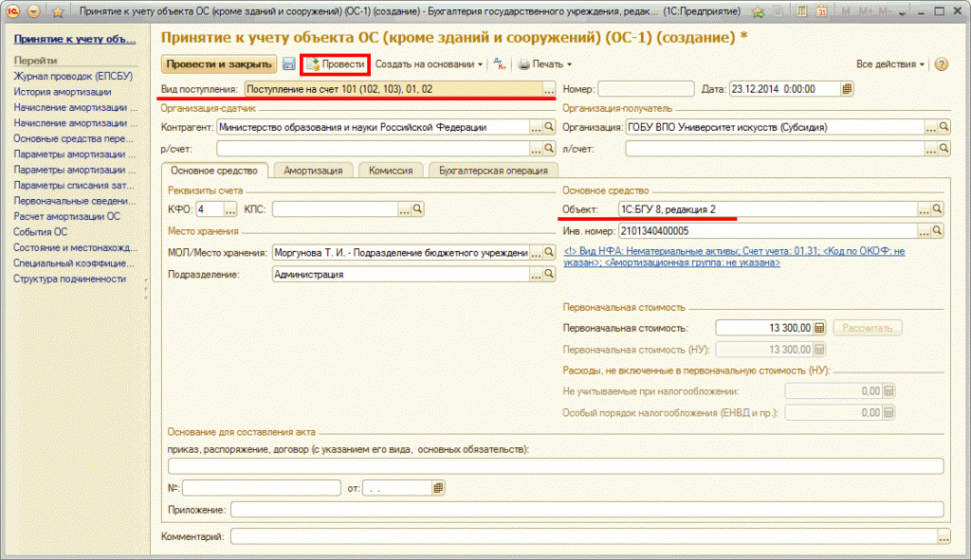
Task: Open the Комментарий ellipsis button
Action: pyautogui.click(x=944, y=537)
